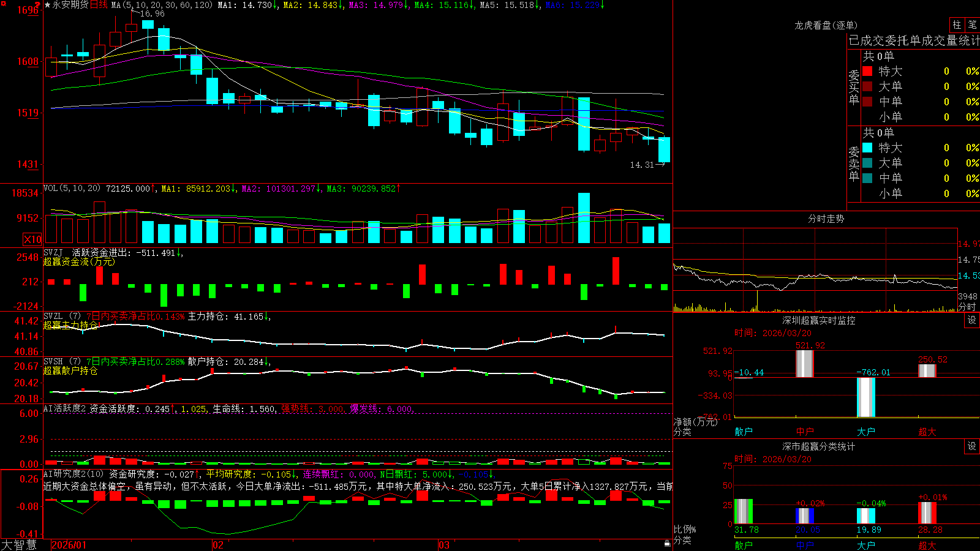This screenshot has width=980, height=551.
Task: Click the -762.01 cyan bar for 大户
Action: coord(865,397)
